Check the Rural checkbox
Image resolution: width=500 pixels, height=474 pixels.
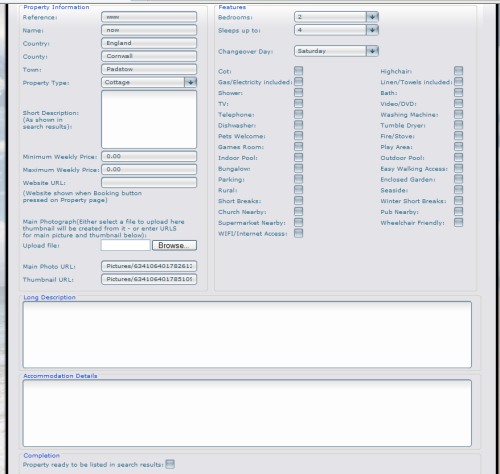coord(299,190)
